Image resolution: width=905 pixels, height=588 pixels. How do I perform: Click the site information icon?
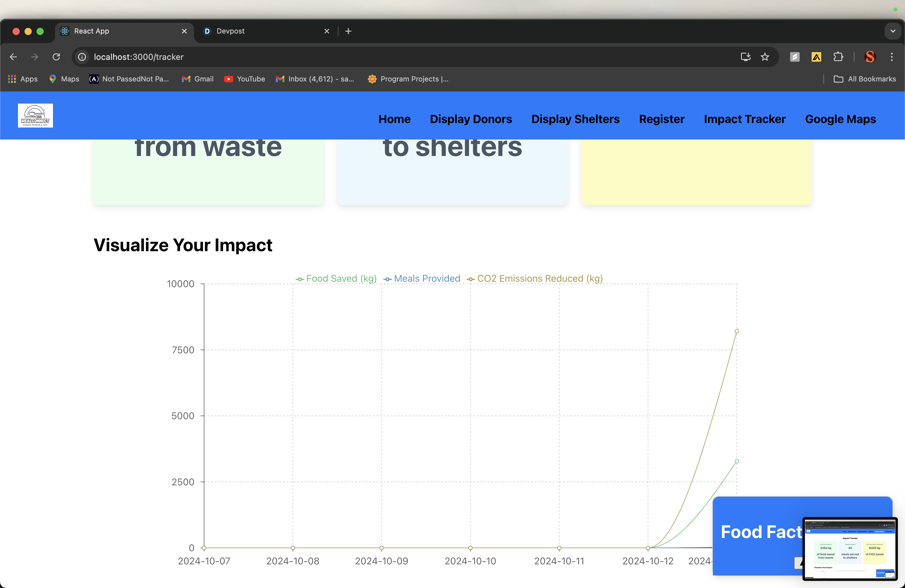point(82,57)
